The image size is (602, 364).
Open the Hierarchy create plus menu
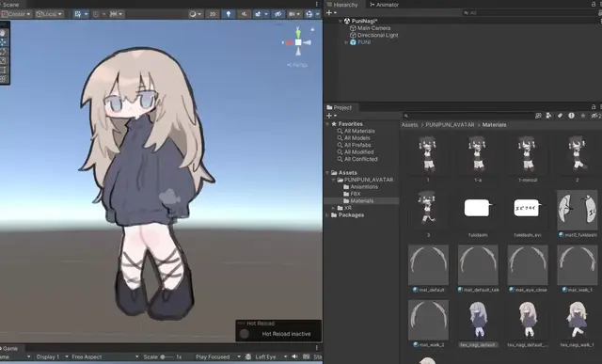tap(331, 12)
